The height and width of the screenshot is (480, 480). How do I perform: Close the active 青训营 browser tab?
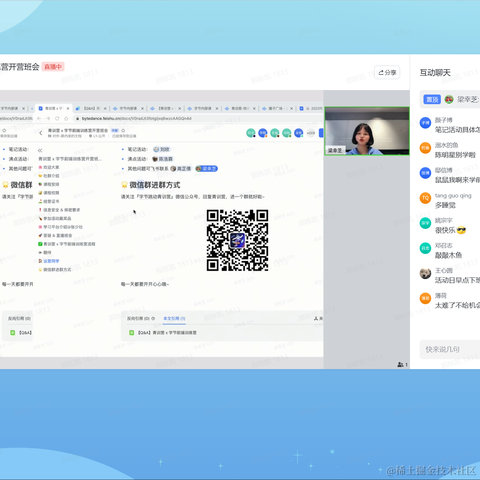click(x=68, y=108)
